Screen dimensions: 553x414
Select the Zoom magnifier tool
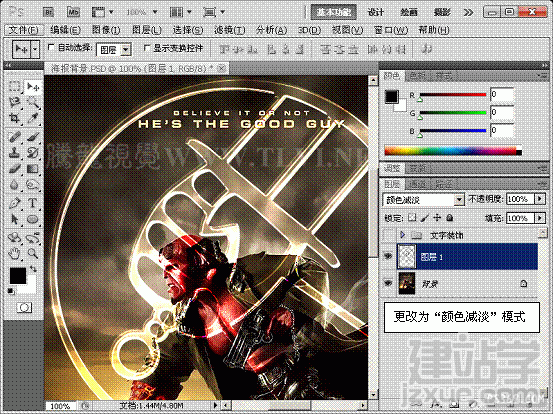coord(32,253)
